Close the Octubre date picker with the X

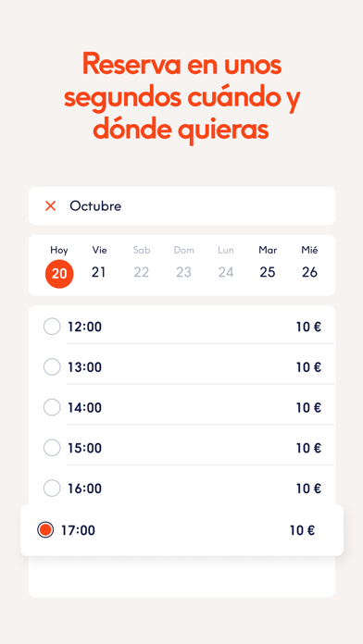[51, 206]
